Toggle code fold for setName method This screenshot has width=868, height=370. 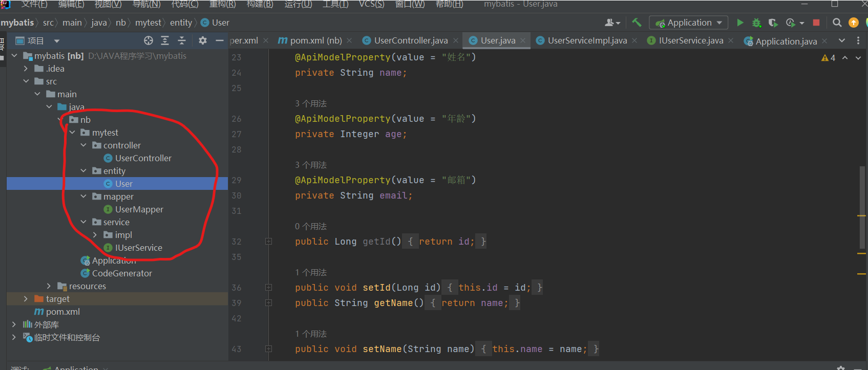click(x=268, y=349)
